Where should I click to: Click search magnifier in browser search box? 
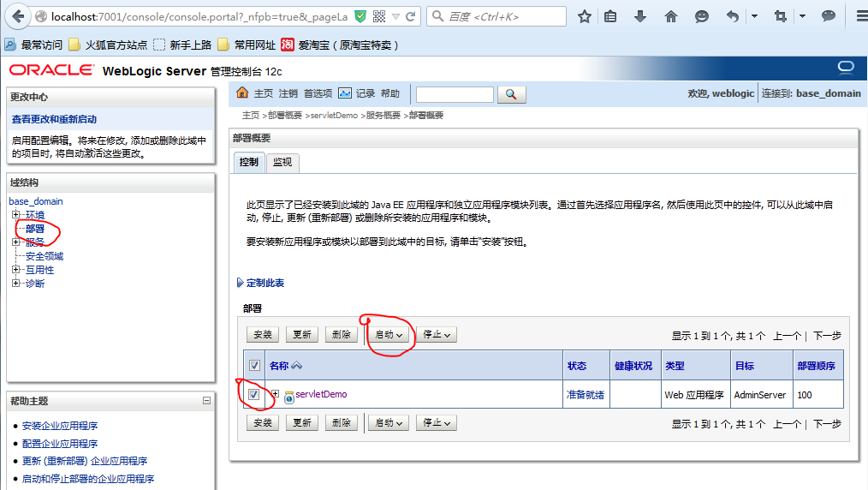click(x=438, y=16)
